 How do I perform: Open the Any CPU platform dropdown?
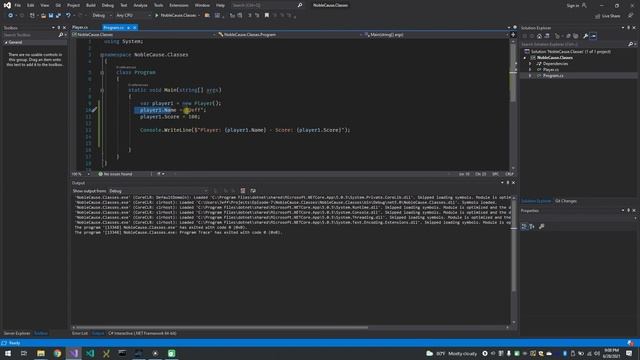point(133,16)
